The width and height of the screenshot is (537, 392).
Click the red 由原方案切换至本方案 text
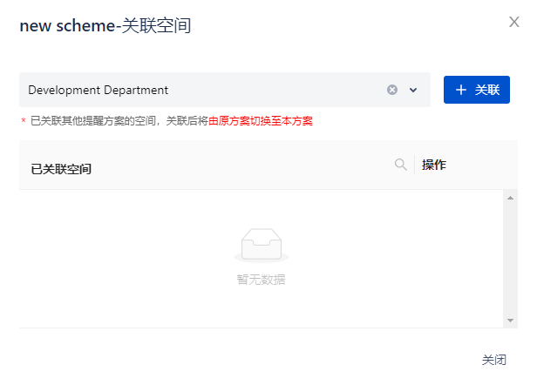click(x=261, y=121)
